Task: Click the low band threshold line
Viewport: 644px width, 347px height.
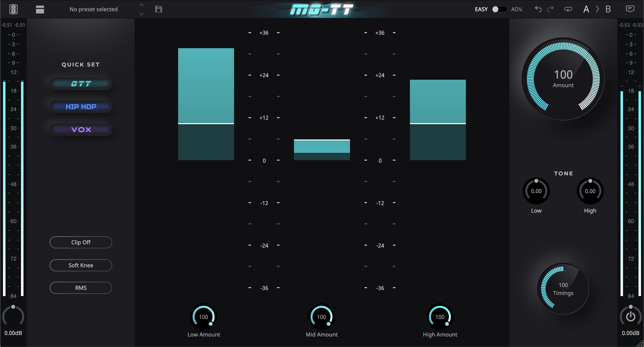Action: (206, 123)
